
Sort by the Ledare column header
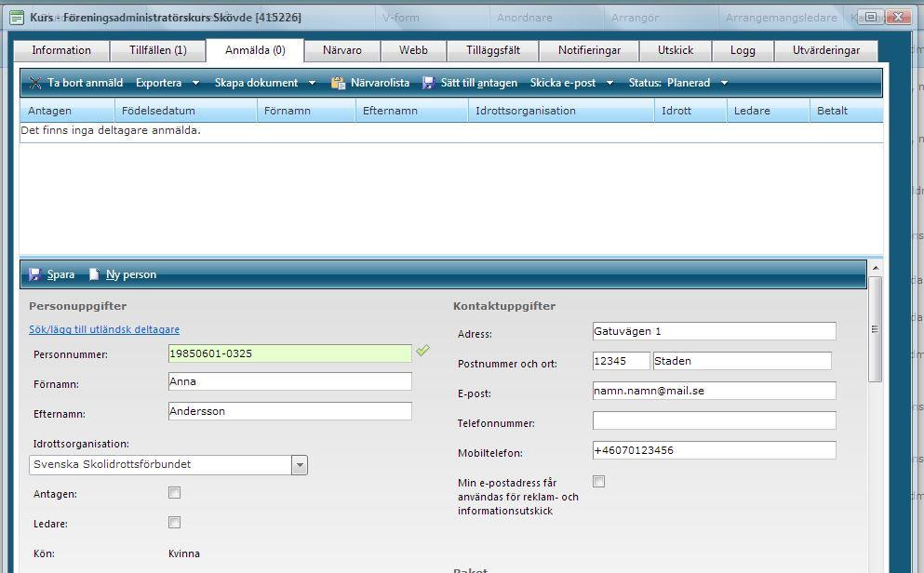(x=769, y=111)
